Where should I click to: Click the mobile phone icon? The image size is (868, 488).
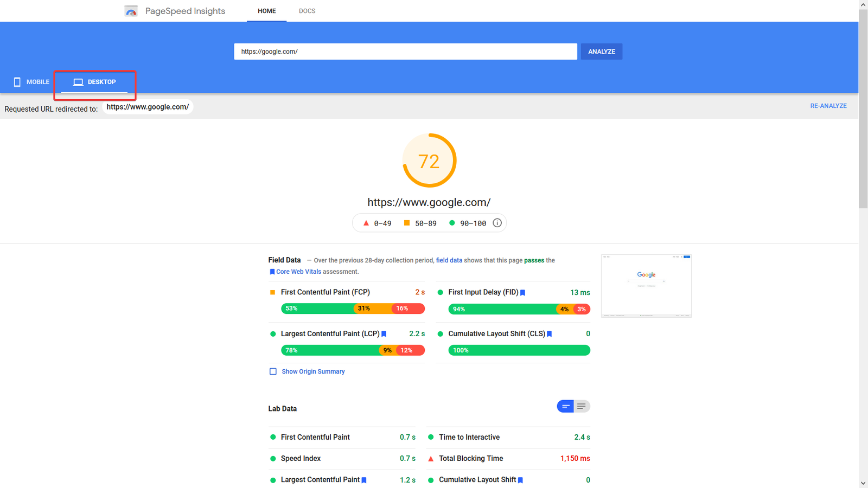pos(17,82)
